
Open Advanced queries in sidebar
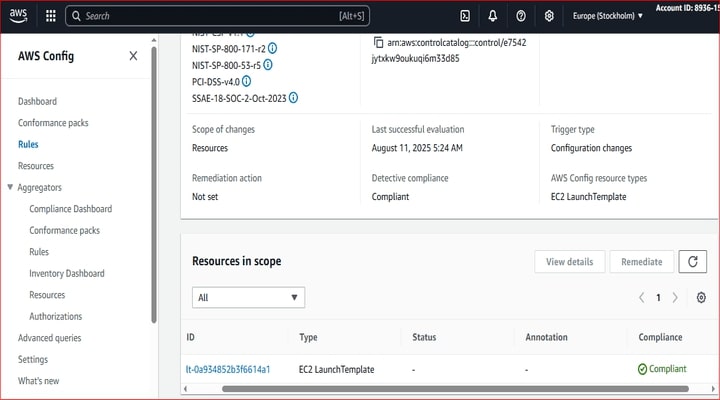click(49, 338)
